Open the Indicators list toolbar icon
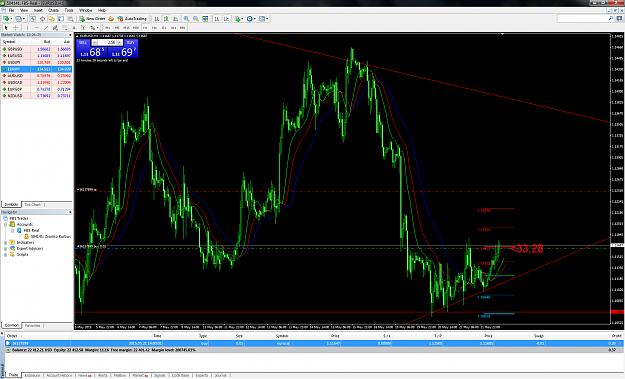The height and width of the screenshot is (379, 625). coord(238,19)
